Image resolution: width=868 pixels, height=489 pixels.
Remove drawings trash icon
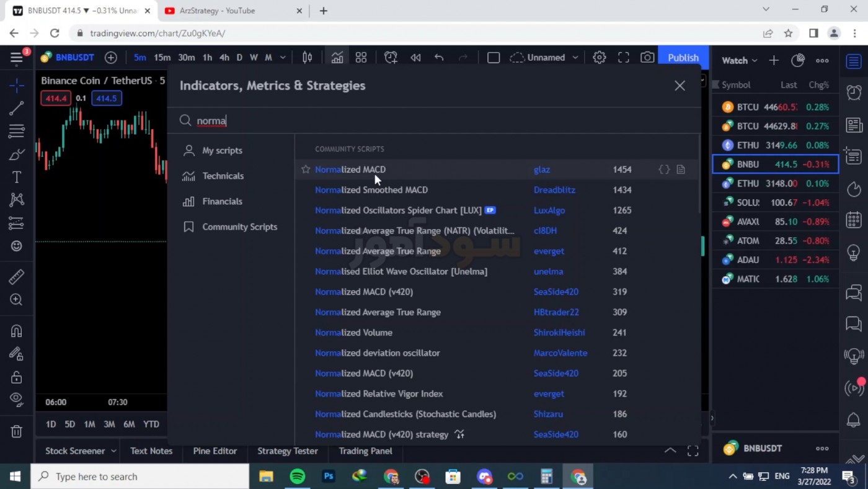click(17, 431)
